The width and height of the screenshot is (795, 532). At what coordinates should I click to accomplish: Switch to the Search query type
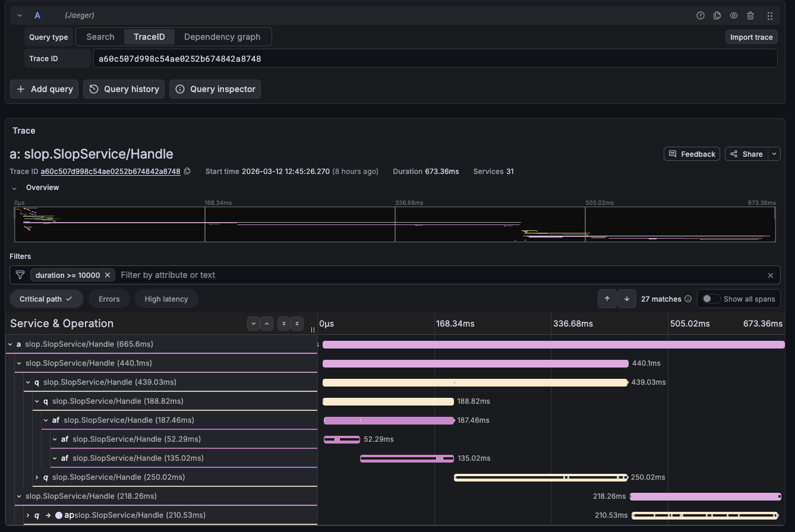100,37
